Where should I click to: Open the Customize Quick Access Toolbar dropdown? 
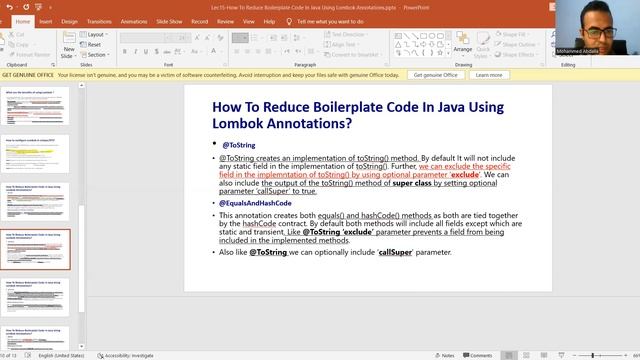tap(51, 7)
